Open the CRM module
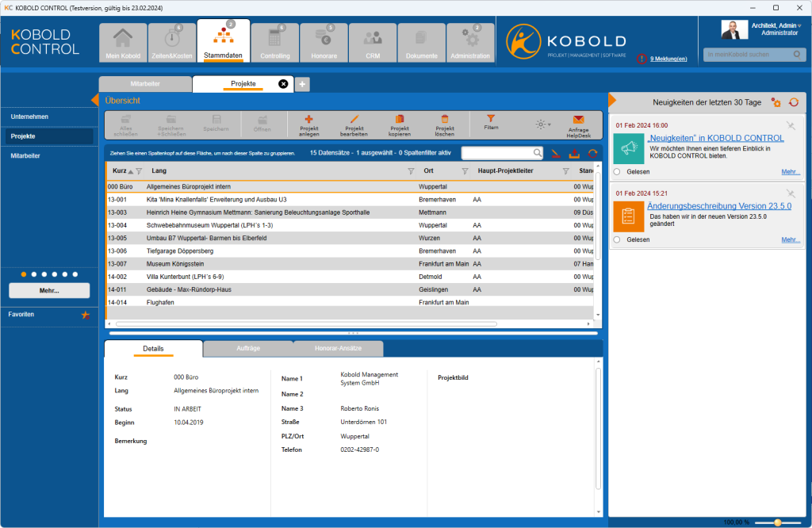Viewport: 812px width, 528px height. click(x=373, y=43)
